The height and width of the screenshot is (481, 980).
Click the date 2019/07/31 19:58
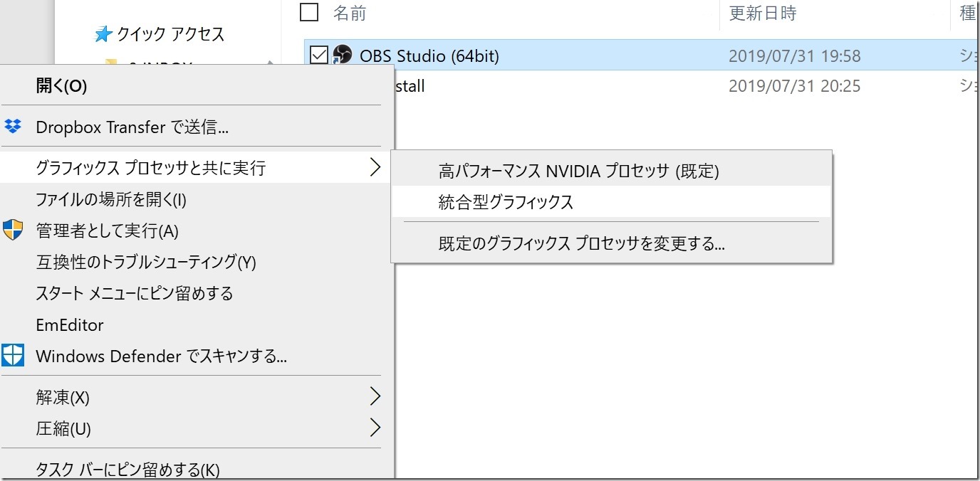point(794,55)
